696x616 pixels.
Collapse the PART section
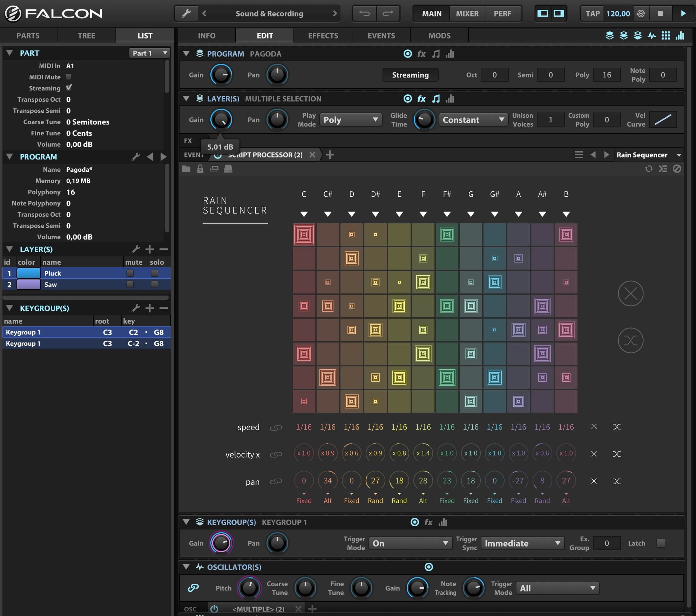click(10, 53)
